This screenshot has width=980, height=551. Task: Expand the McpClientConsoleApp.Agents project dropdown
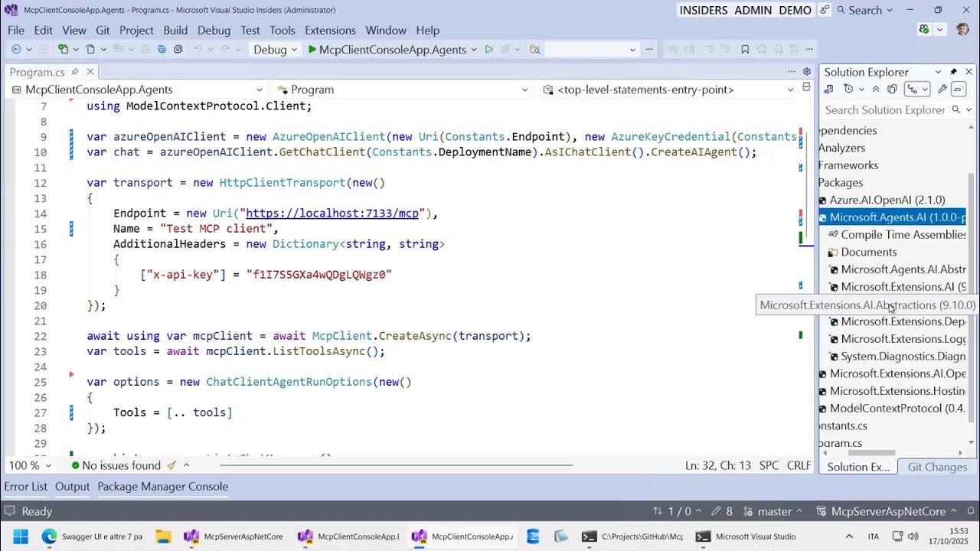260,90
